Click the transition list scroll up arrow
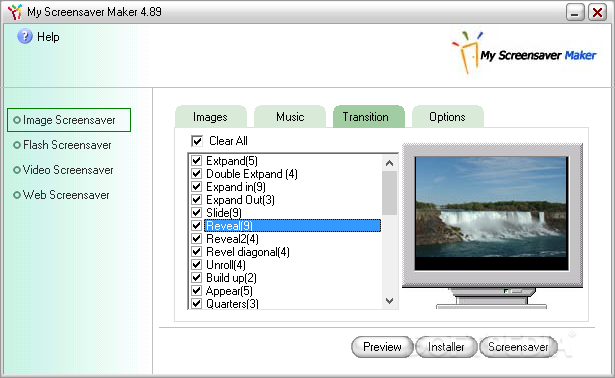This screenshot has width=615, height=378. pyautogui.click(x=389, y=163)
